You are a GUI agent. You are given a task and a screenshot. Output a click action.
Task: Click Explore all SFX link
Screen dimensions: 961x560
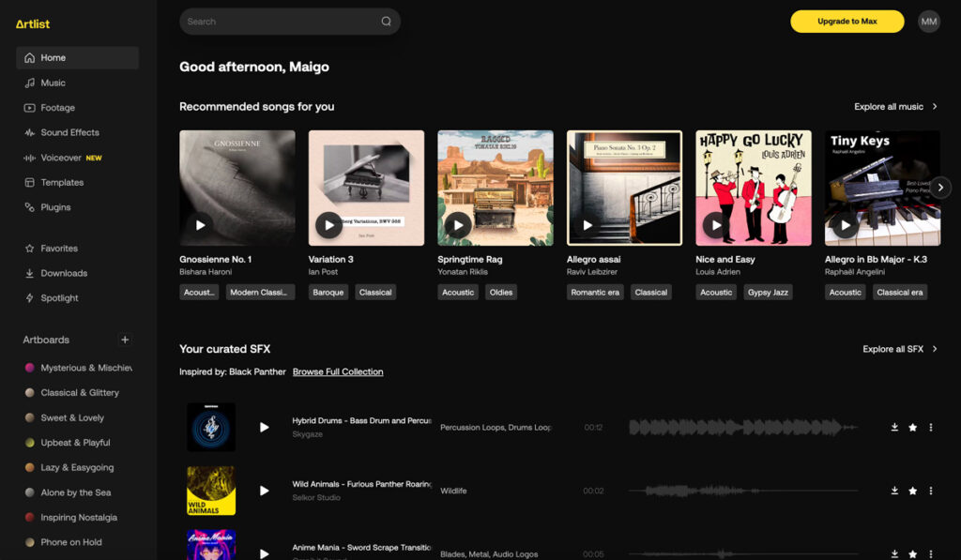pos(900,349)
